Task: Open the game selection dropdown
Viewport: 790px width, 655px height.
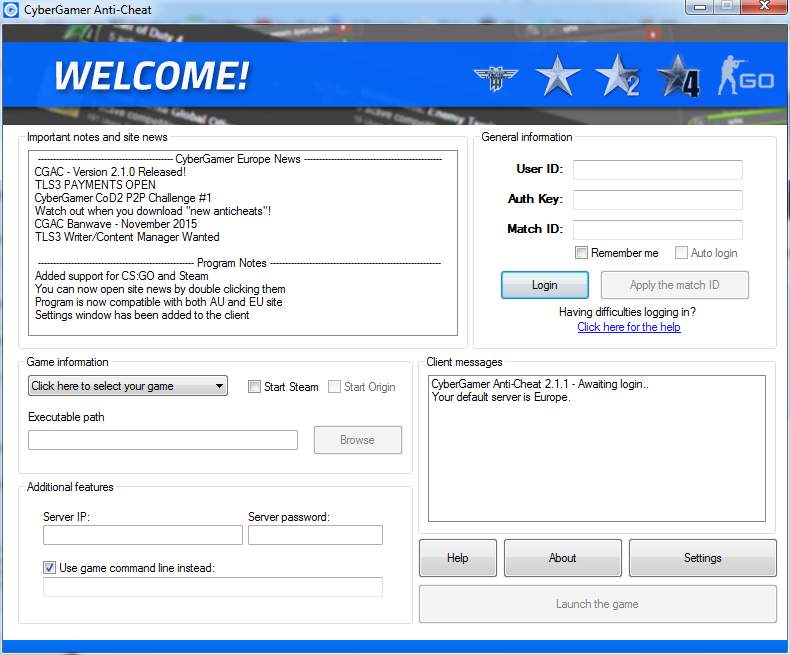Action: tap(128, 386)
